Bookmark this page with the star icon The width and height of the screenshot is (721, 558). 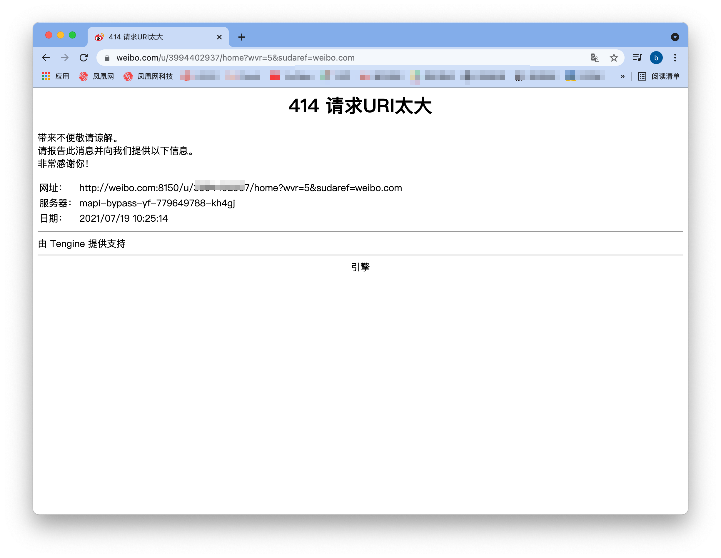point(614,58)
